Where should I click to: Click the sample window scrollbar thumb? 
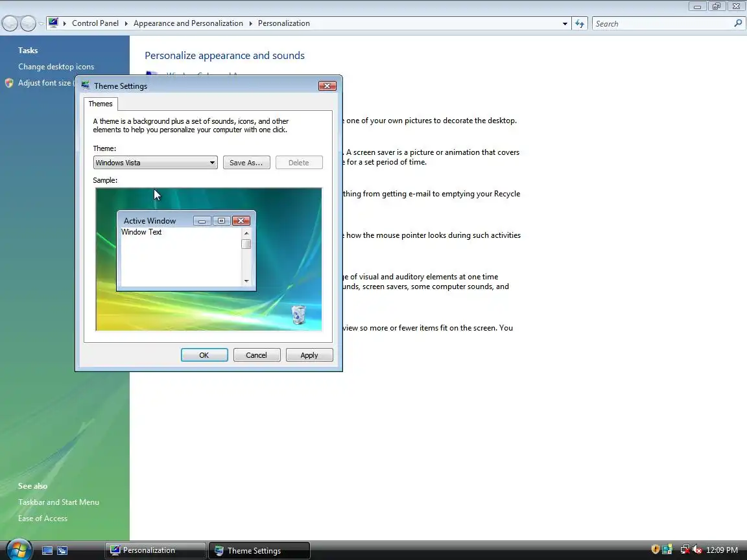(x=246, y=244)
